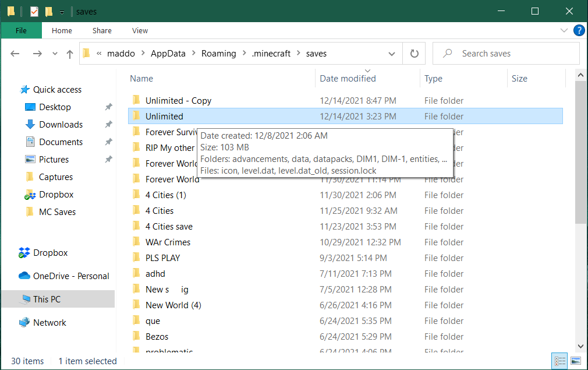
Task: Switch to the View ribbon tab
Action: (140, 31)
